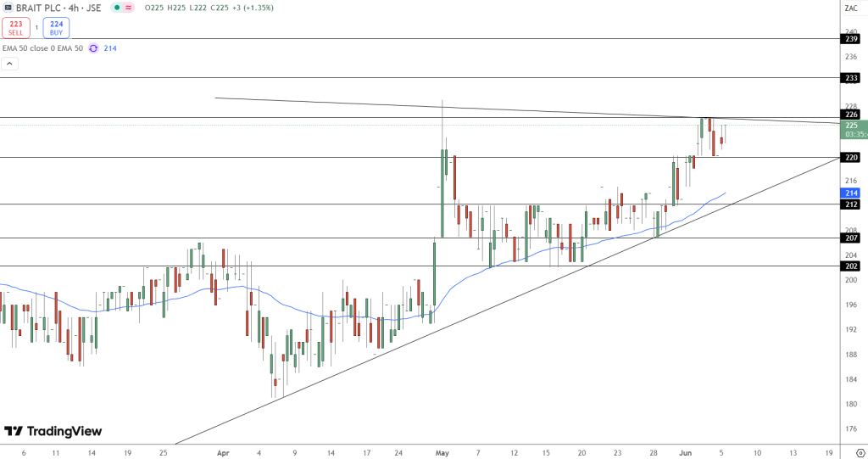Screen dimensions: 868x459
Task: Open the ZAC currency selector
Action: point(851,8)
